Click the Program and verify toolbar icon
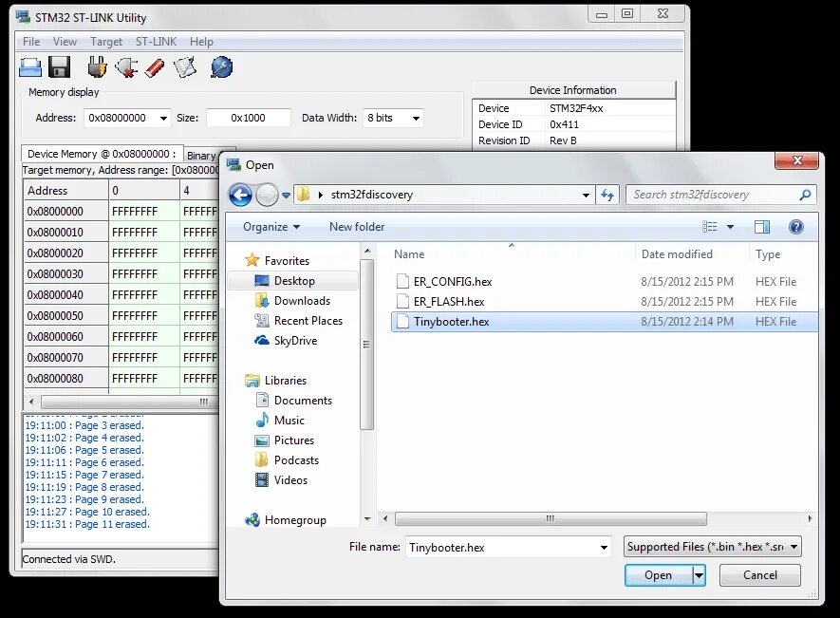 pyautogui.click(x=185, y=67)
